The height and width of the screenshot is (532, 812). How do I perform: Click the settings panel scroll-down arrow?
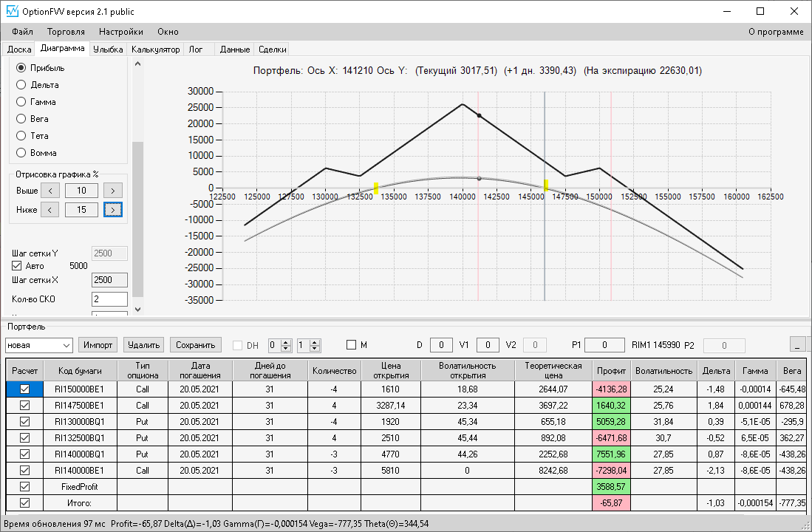137,310
